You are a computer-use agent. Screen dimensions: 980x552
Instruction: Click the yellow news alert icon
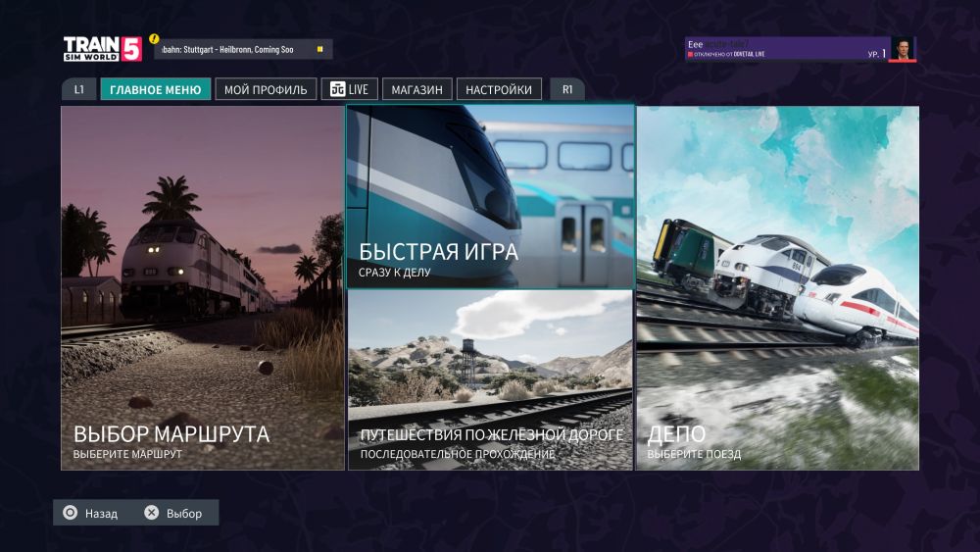coord(154,39)
